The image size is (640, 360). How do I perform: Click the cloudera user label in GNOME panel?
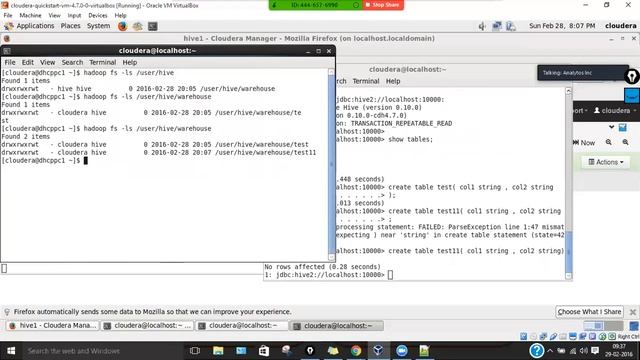tap(620, 26)
